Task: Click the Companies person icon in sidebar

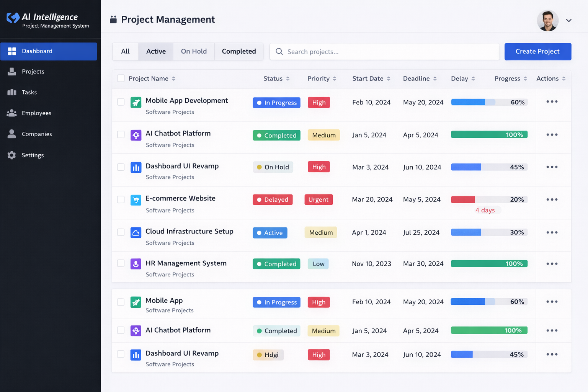Action: pos(12,134)
